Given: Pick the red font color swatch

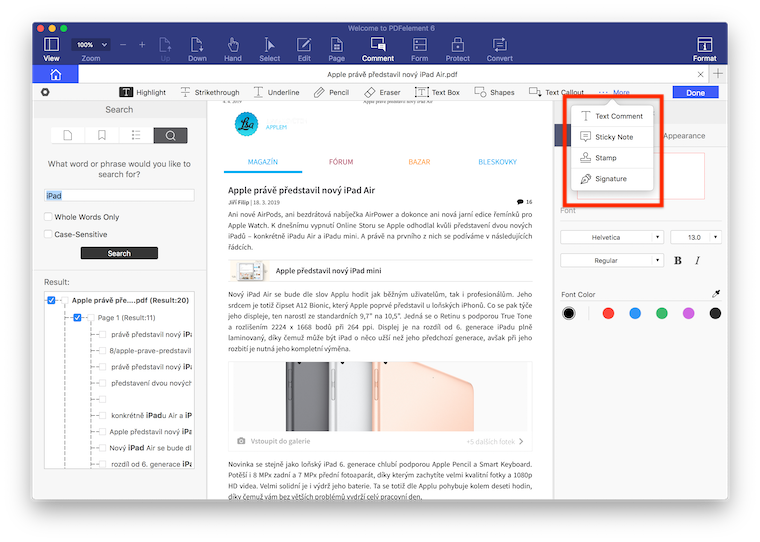Looking at the screenshot, I should click(608, 313).
